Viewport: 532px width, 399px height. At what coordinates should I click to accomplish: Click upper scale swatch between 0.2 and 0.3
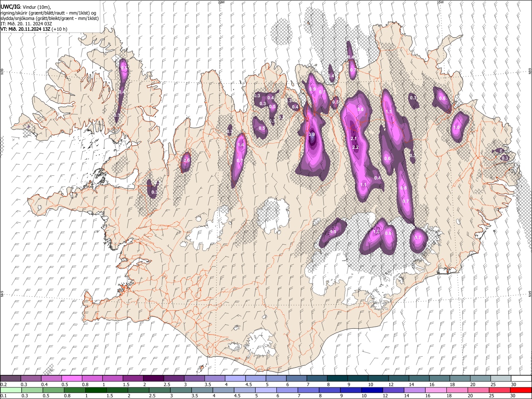click(x=10, y=379)
